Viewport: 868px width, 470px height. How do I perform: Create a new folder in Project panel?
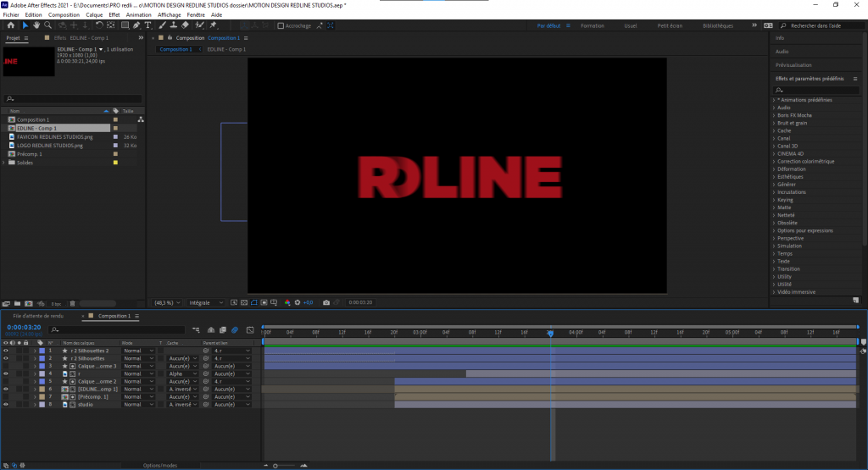17,303
